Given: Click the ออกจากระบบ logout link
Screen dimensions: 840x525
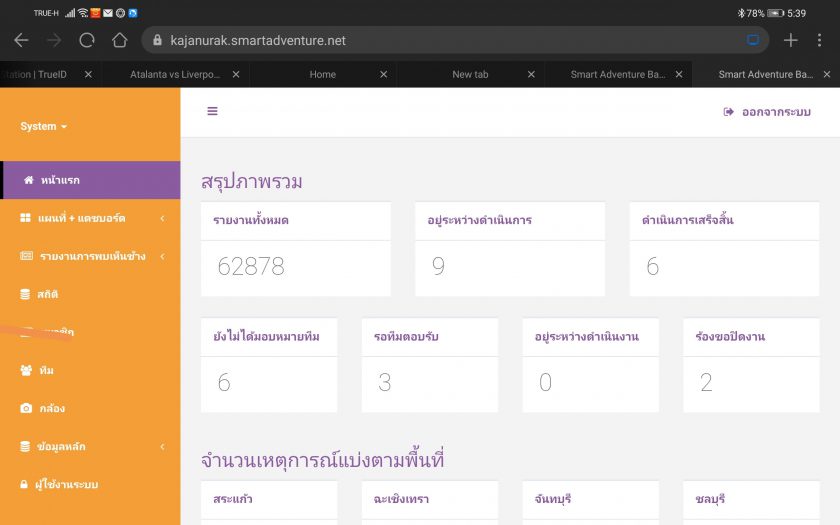Looking at the screenshot, I should tap(767, 112).
